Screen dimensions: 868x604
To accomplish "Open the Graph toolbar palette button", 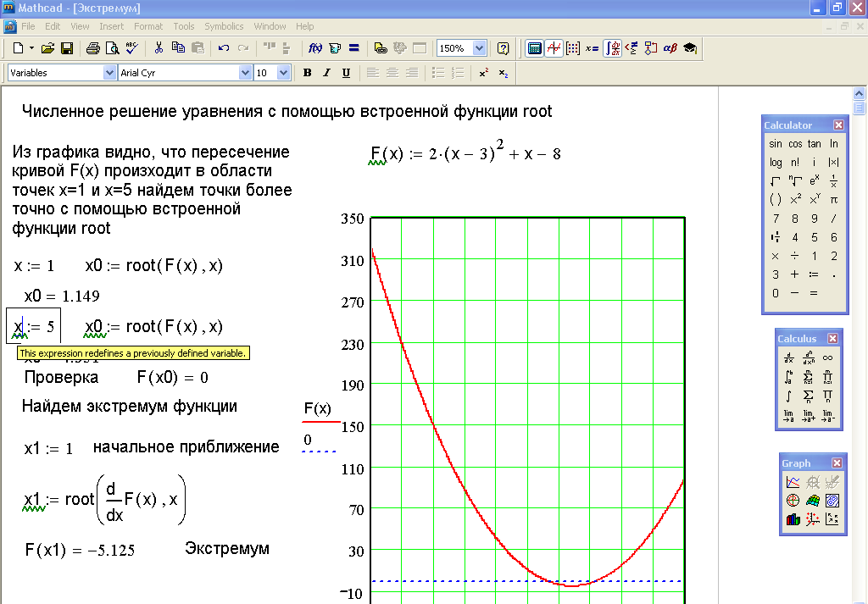I will (554, 48).
